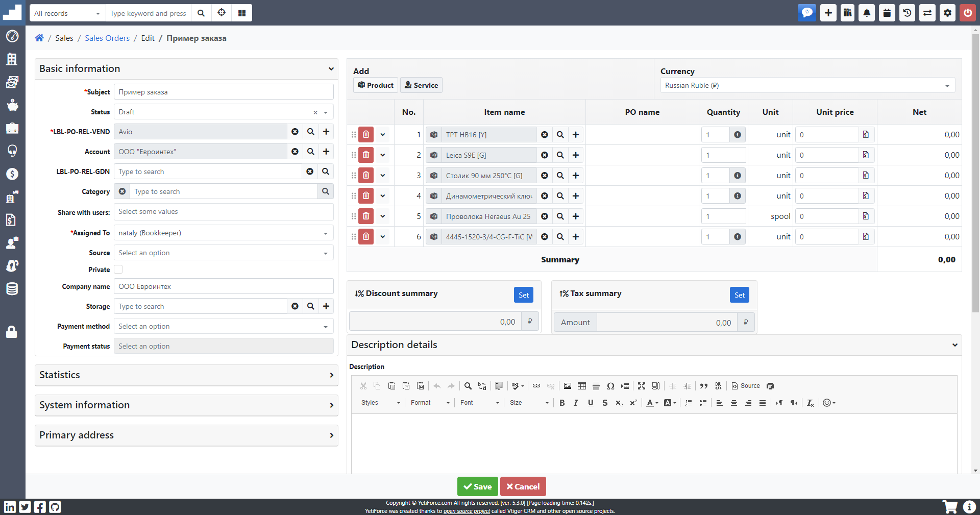The width and height of the screenshot is (980, 515).
Task: Insert table in description editor
Action: pyautogui.click(x=582, y=386)
